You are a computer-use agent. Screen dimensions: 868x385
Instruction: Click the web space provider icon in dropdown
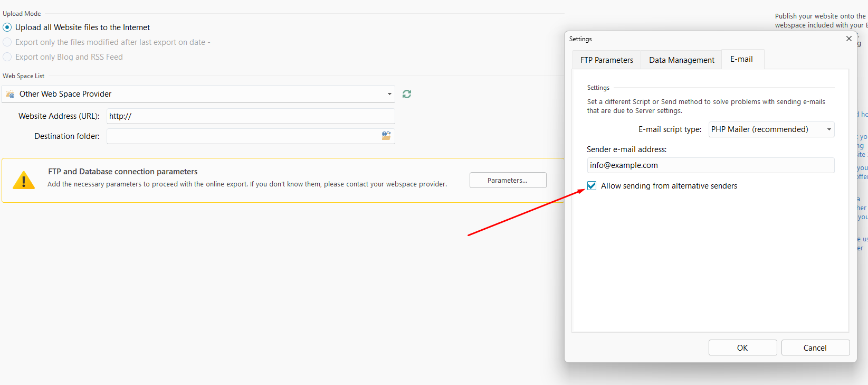coord(10,94)
